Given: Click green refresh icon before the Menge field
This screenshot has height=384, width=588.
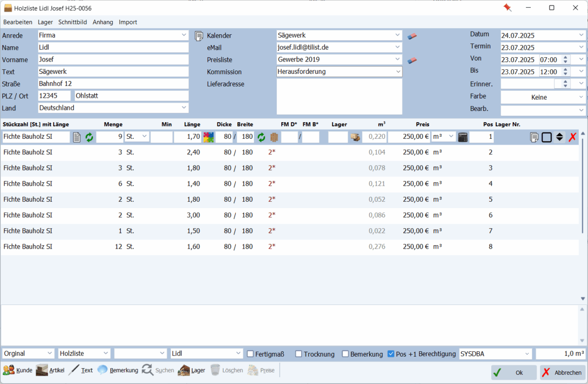Looking at the screenshot, I should click(x=89, y=137).
